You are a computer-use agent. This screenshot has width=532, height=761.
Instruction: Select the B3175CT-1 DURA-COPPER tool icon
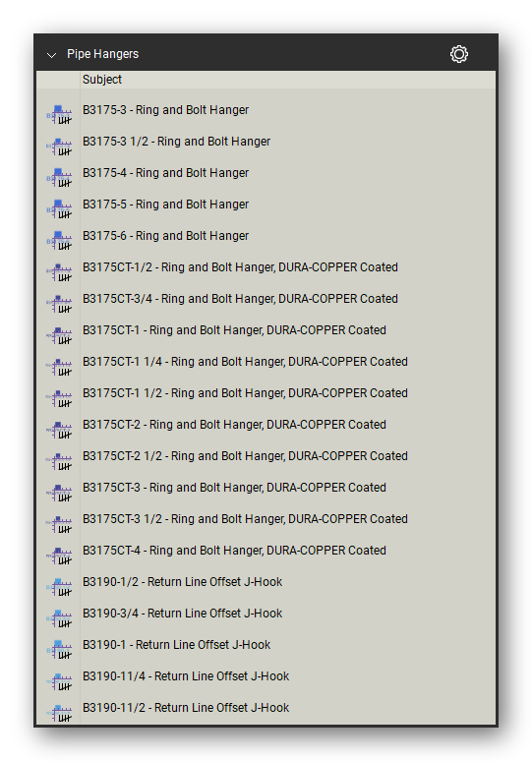coord(59,335)
